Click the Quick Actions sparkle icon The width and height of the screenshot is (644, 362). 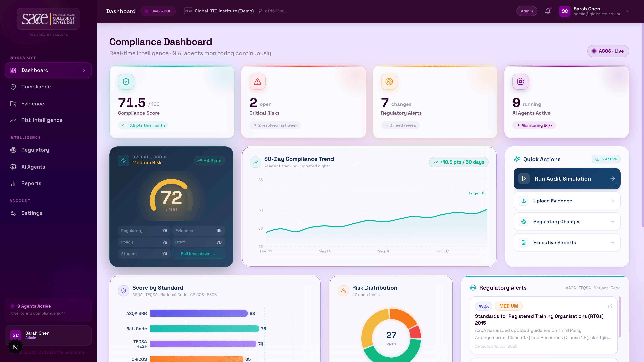tap(517, 159)
